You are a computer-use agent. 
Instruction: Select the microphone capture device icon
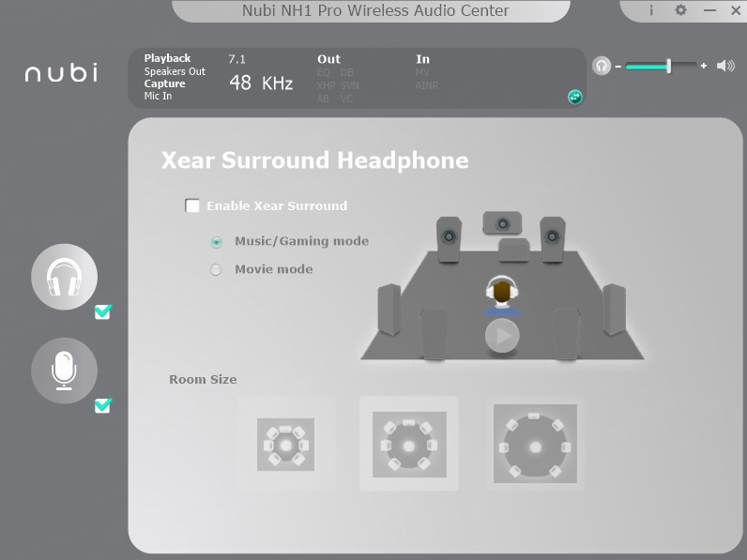tap(65, 371)
